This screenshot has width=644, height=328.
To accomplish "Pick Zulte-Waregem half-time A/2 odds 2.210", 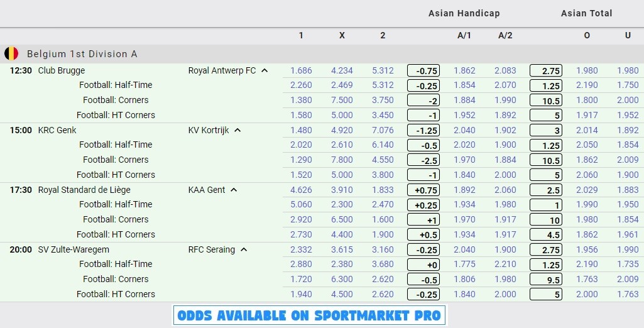I will (x=505, y=265).
